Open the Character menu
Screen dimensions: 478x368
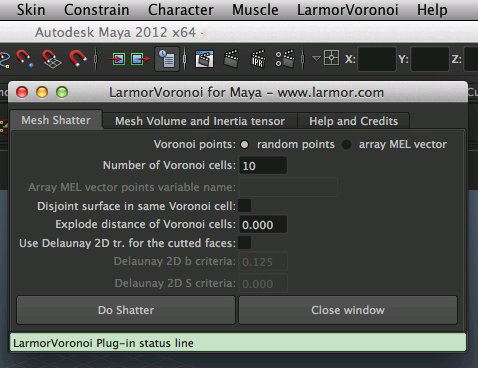point(181,10)
